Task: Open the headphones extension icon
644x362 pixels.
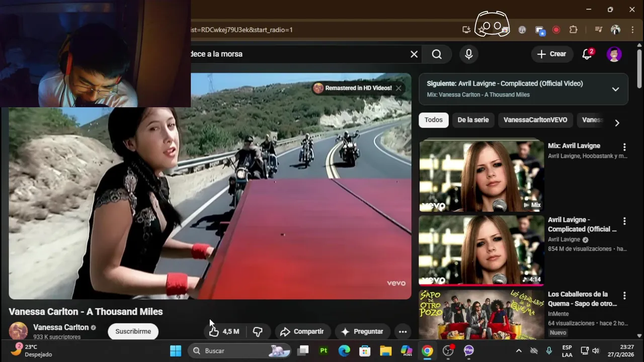Action: [x=522, y=30]
